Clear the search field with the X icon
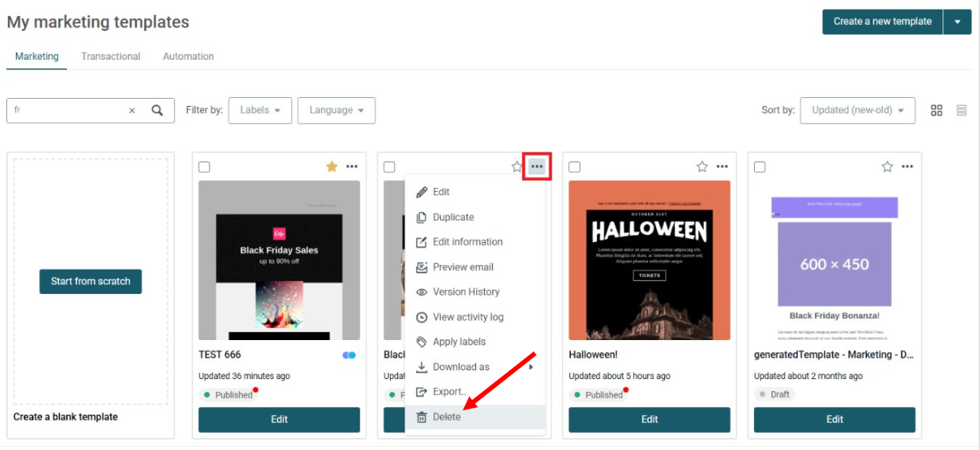Image resolution: width=980 pixels, height=450 pixels. click(132, 111)
